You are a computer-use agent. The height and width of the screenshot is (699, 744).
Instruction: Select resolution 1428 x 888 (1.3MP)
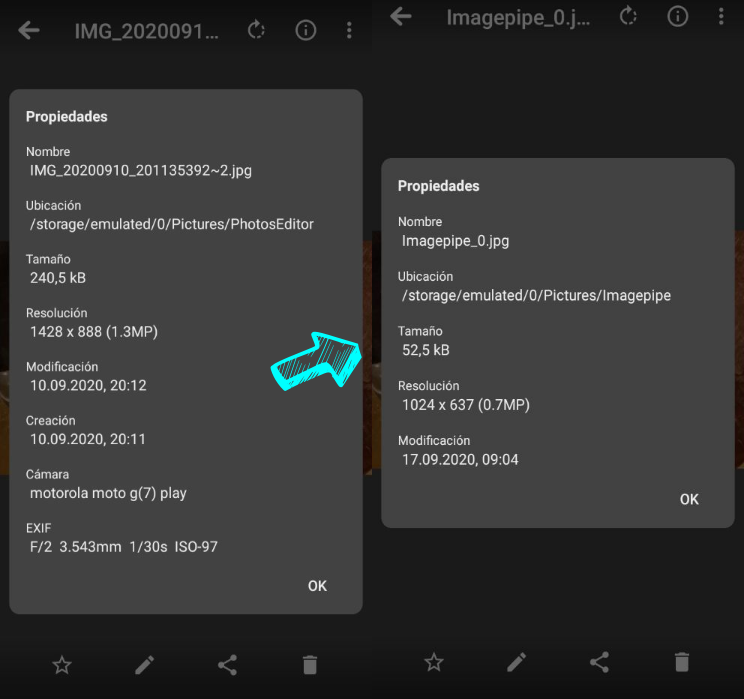click(x=94, y=331)
